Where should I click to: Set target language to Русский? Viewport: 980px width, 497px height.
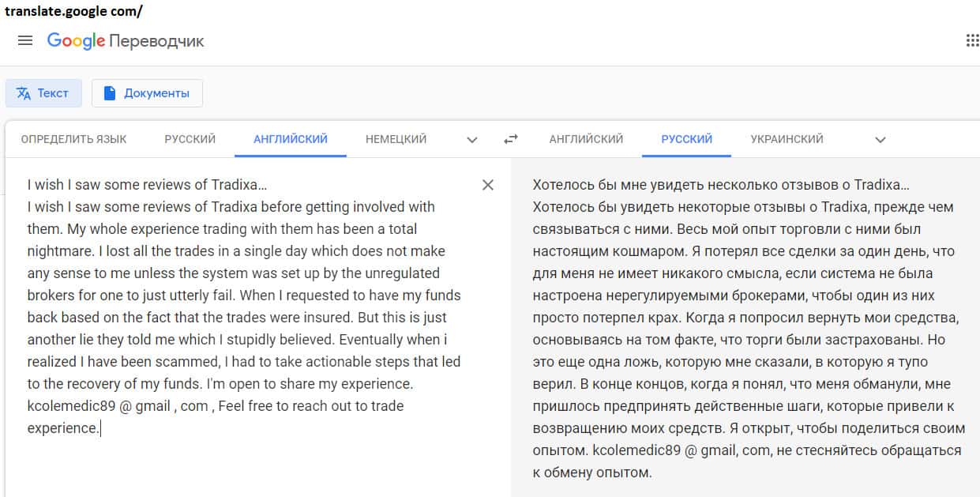coord(686,139)
